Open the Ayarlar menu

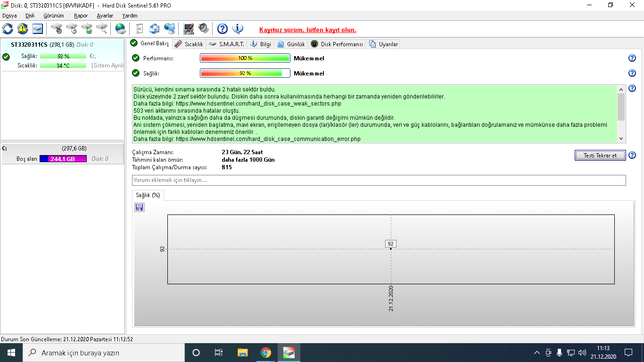[105, 16]
